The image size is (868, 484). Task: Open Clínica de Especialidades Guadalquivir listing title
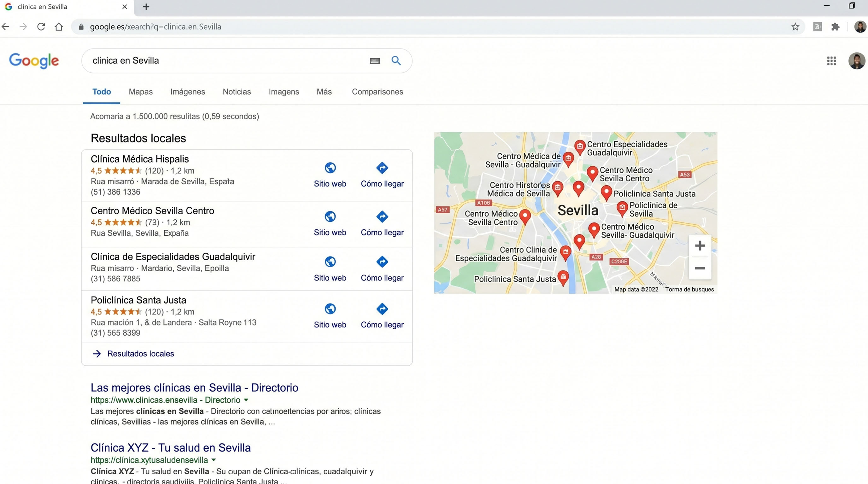173,257
